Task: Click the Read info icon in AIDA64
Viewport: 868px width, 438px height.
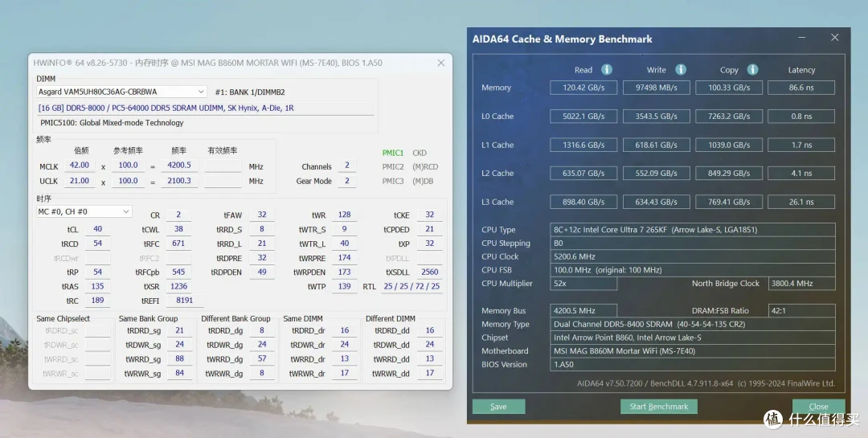Action: (607, 69)
